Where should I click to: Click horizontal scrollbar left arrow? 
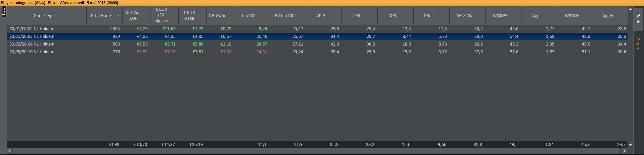[10, 151]
